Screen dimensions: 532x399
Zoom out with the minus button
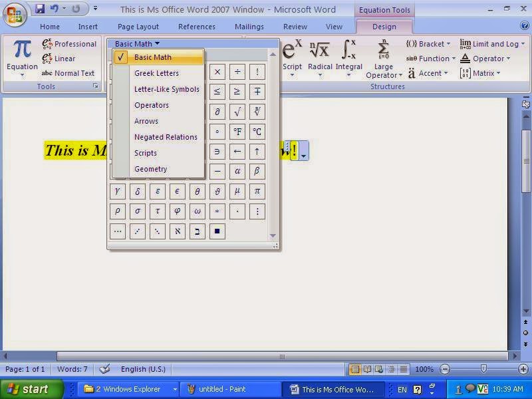coord(445,369)
